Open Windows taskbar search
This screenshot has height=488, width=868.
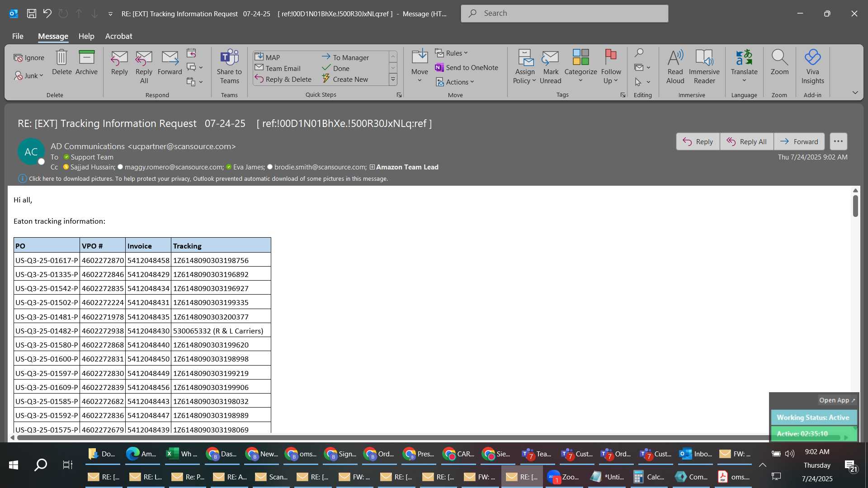pos(41,465)
